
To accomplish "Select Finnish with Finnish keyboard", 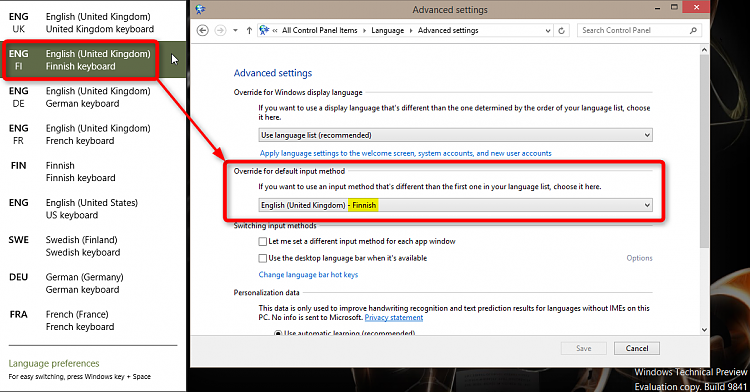I will click(x=93, y=172).
